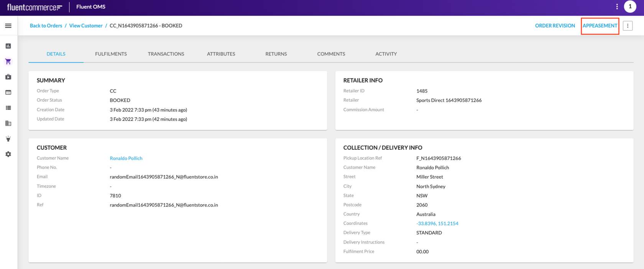The width and height of the screenshot is (644, 269).
Task: Go to the Returns tab
Action: click(276, 54)
